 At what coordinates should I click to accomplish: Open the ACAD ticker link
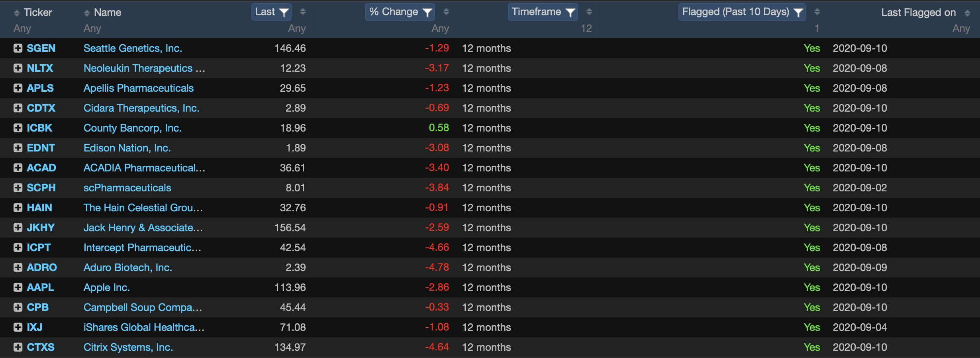41,168
